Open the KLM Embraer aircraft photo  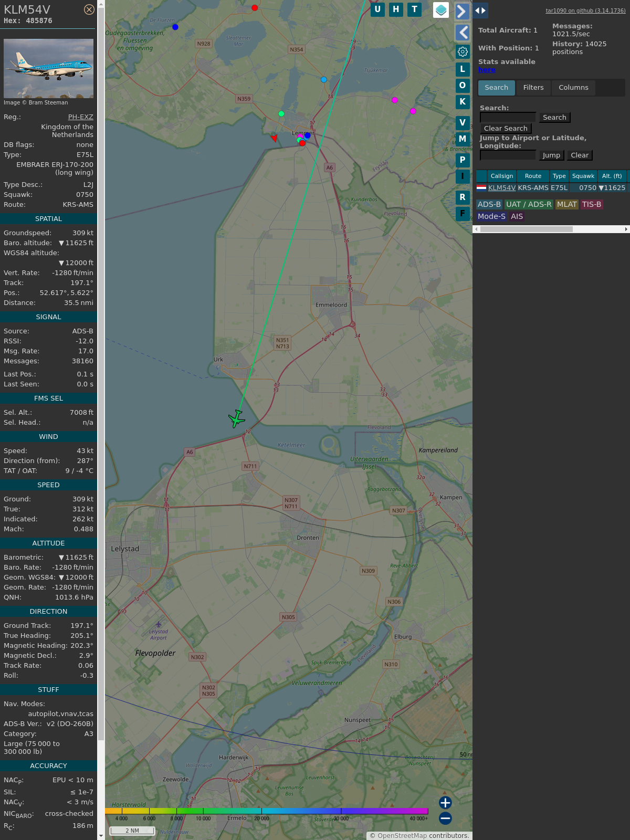click(x=48, y=68)
